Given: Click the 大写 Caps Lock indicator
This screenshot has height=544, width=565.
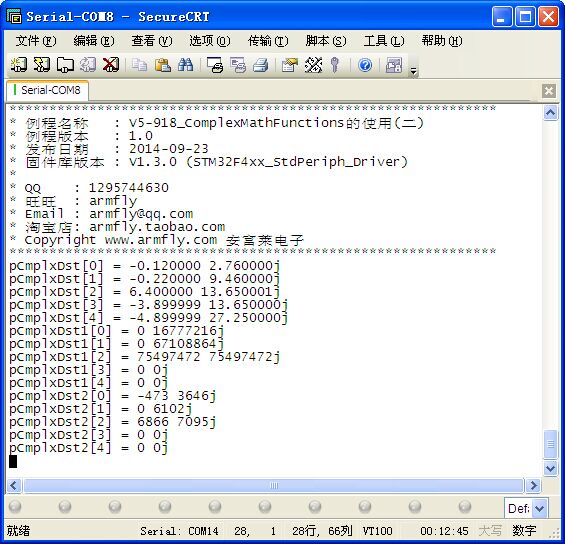Looking at the screenshot, I should coord(490,531).
